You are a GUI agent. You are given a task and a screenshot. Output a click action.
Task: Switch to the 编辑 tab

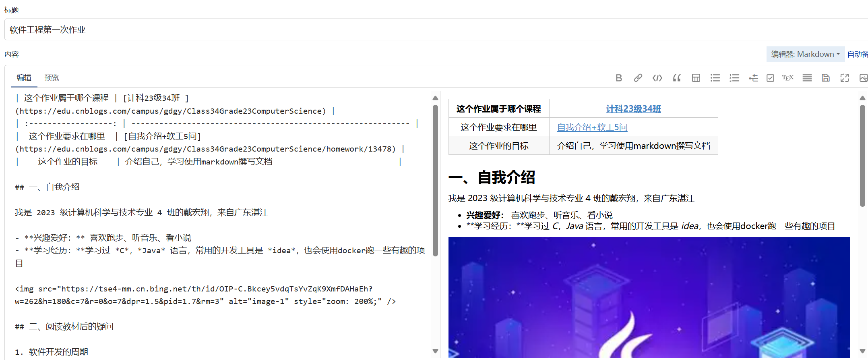(x=24, y=78)
